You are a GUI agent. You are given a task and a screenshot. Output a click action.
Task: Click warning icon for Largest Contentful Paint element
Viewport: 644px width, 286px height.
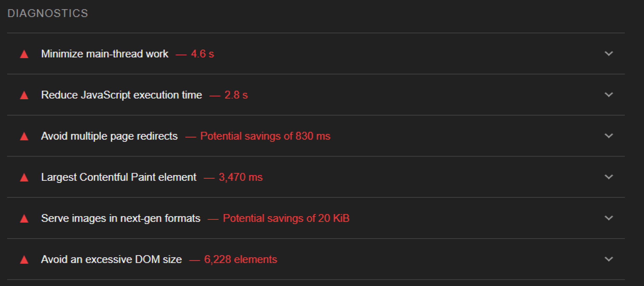(x=24, y=177)
